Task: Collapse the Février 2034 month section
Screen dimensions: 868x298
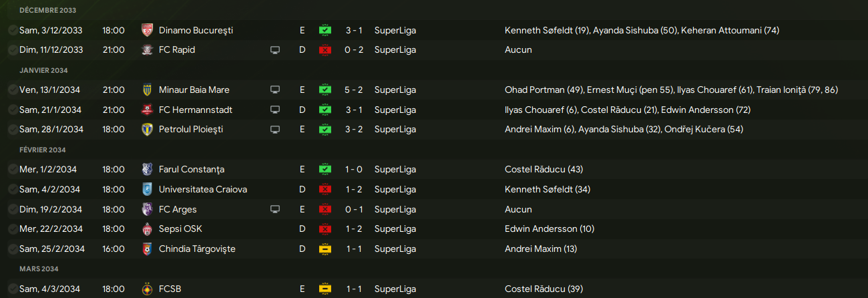Action: [x=43, y=150]
